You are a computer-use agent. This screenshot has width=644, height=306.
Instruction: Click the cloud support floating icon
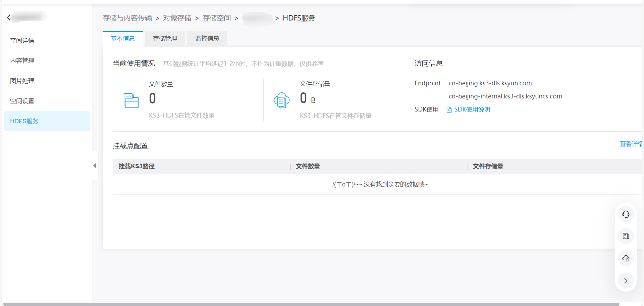click(626, 258)
